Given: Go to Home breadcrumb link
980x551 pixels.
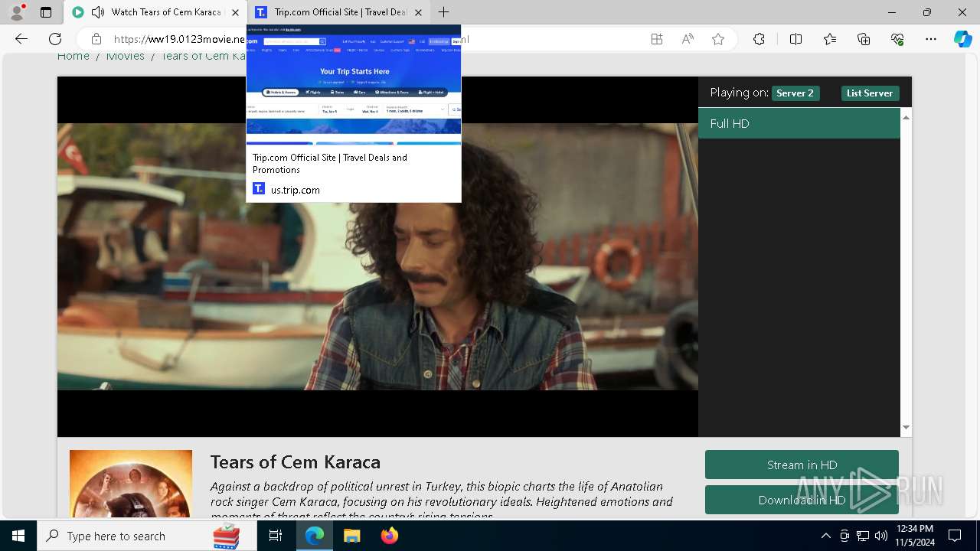Looking at the screenshot, I should pos(73,56).
